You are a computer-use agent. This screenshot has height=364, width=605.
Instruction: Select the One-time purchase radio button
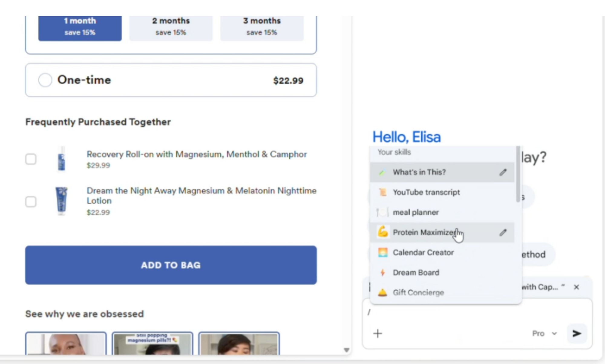tap(45, 80)
